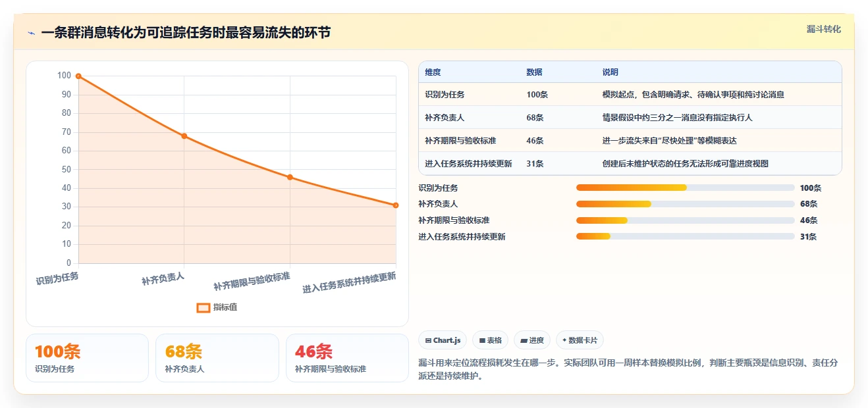Click x-axis label 进入任务系统并持续更新 on the chart
This screenshot has height=408, width=868.
pyautogui.click(x=349, y=283)
